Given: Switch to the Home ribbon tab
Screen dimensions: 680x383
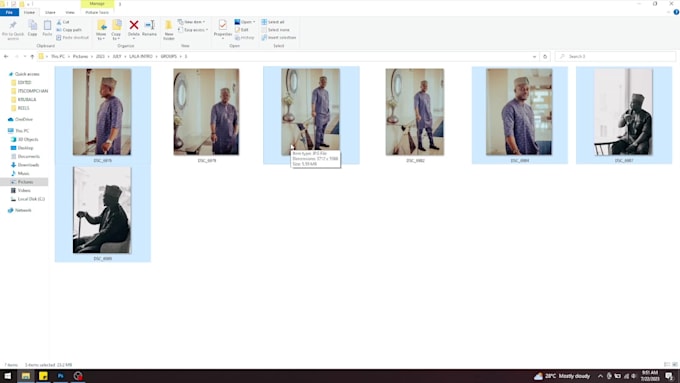Looking at the screenshot, I should click(x=29, y=13).
